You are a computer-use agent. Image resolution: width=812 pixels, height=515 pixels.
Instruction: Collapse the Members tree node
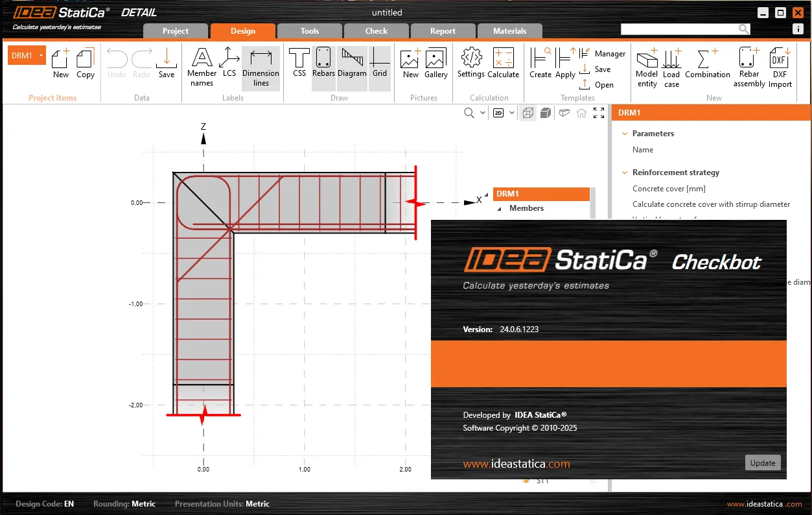pyautogui.click(x=500, y=209)
